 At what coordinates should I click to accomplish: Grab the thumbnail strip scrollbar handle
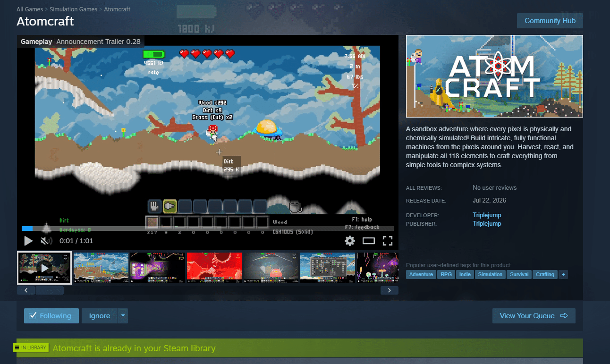pyautogui.click(x=50, y=290)
